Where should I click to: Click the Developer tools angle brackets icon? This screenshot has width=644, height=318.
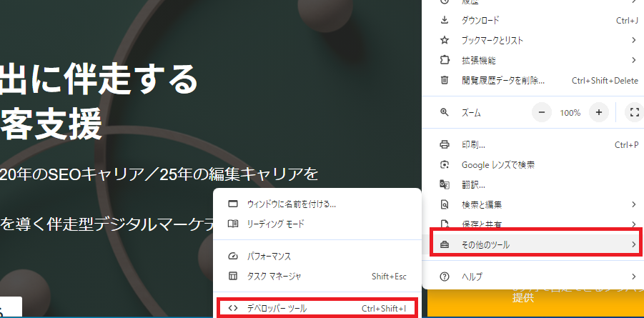(x=233, y=308)
